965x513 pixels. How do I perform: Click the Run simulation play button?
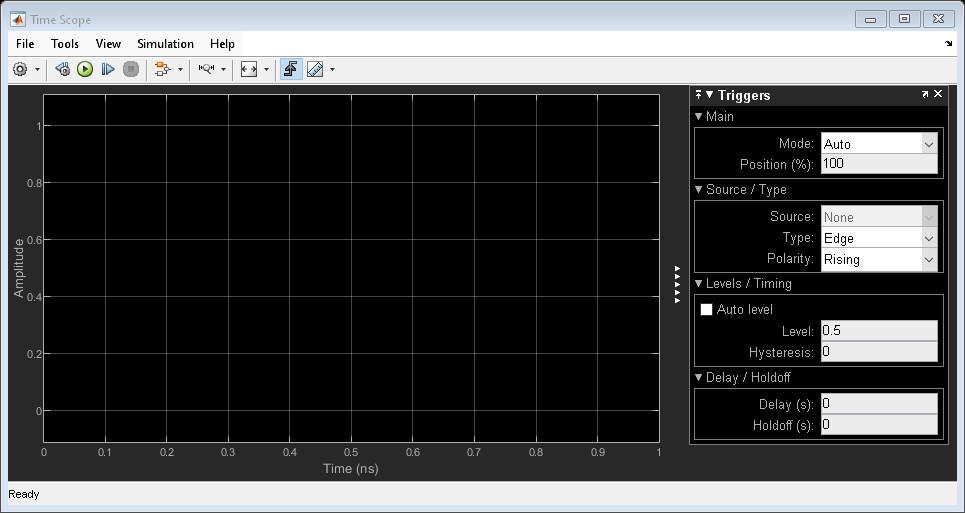[85, 69]
